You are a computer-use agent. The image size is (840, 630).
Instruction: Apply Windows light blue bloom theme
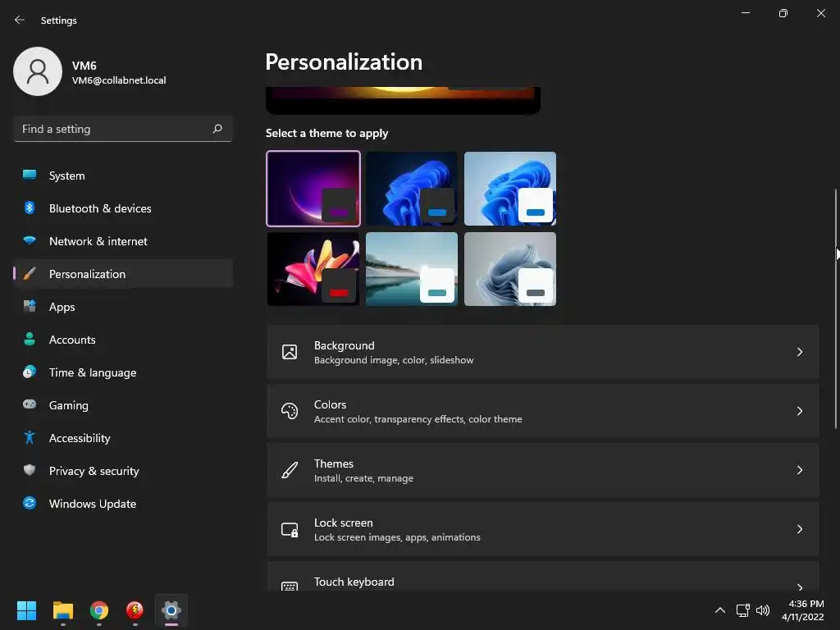click(510, 189)
